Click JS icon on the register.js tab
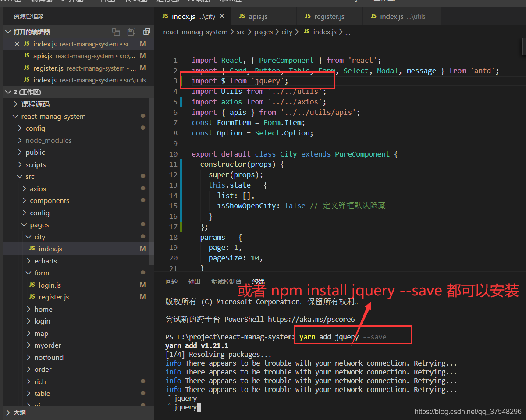Viewport: 526px width, 420px height. (308, 16)
